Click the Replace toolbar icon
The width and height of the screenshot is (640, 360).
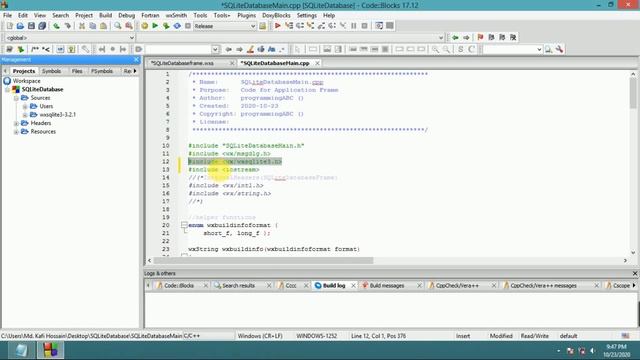(129, 26)
